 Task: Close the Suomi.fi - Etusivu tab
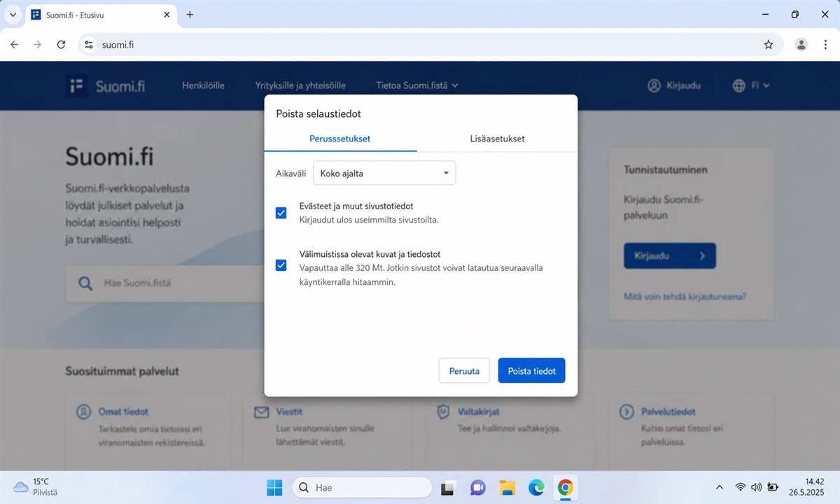[x=167, y=15]
